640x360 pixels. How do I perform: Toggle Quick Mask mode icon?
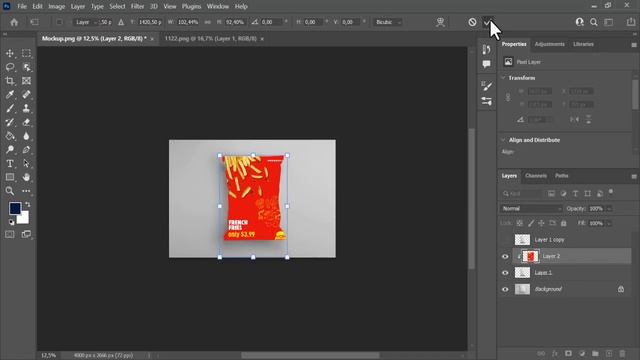pyautogui.click(x=10, y=234)
